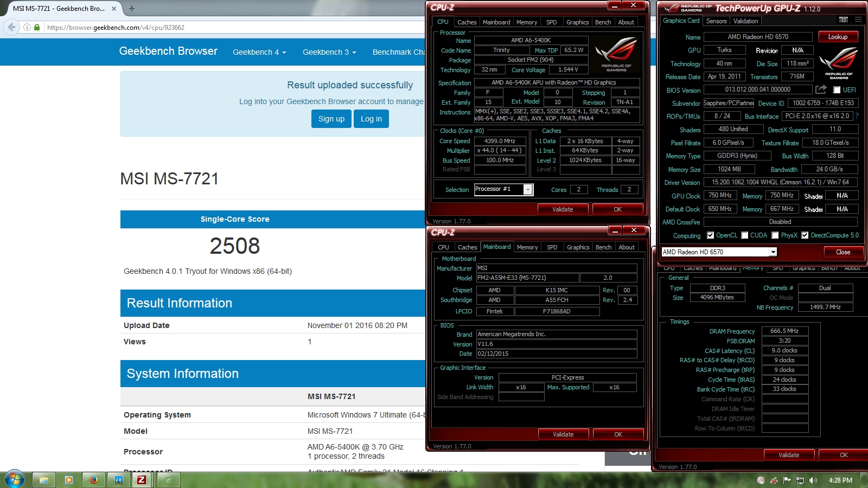The width and height of the screenshot is (868, 488).
Task: Switch to Validation tab in GPU-Z
Action: point(745,21)
